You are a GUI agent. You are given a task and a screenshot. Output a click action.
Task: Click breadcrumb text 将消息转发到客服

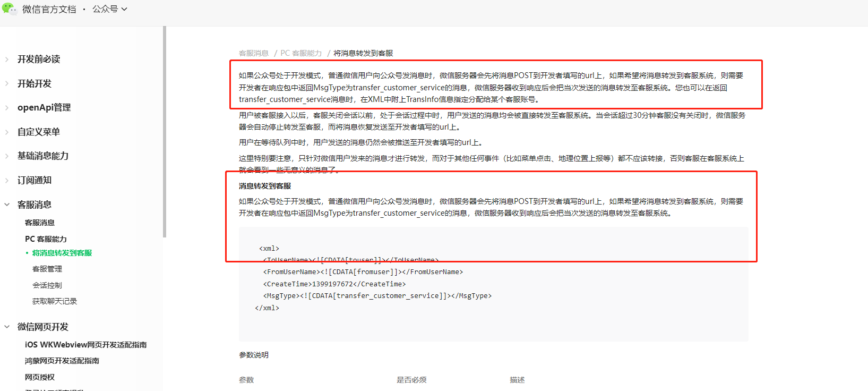click(363, 53)
